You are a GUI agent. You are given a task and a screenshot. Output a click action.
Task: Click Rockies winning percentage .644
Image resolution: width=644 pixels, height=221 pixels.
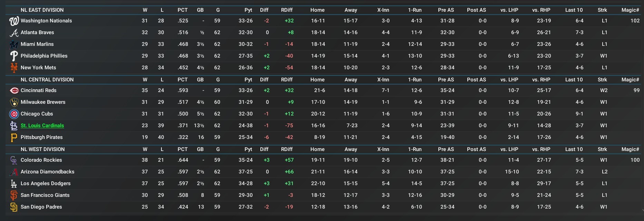(x=183, y=160)
